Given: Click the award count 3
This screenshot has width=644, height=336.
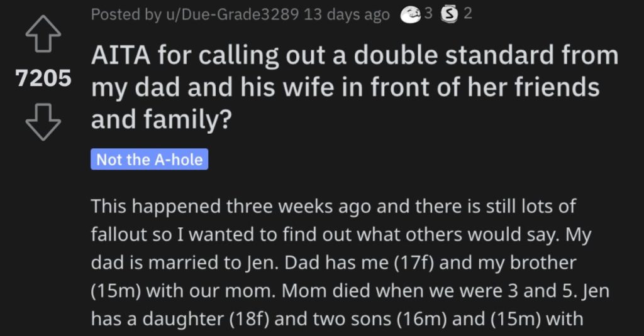Looking at the screenshot, I should click(x=428, y=14).
